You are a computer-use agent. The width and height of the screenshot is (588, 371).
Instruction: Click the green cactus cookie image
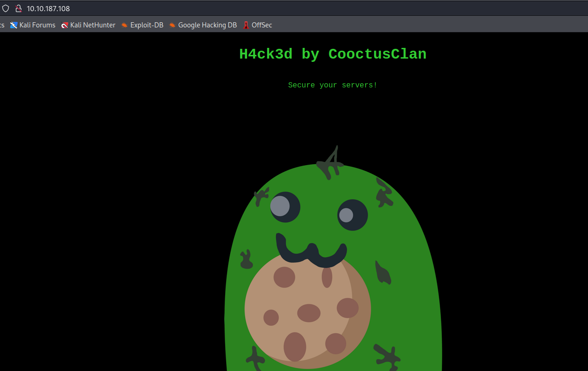coord(333,258)
